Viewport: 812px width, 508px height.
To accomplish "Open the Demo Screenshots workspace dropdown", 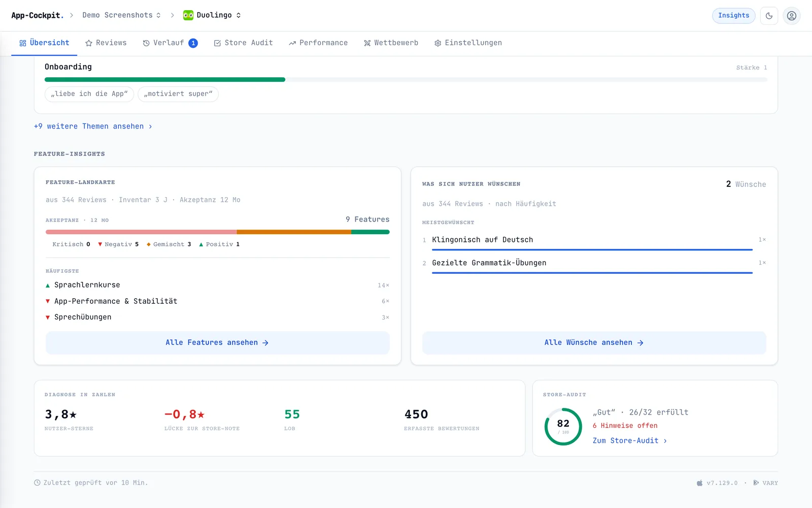I will [122, 15].
